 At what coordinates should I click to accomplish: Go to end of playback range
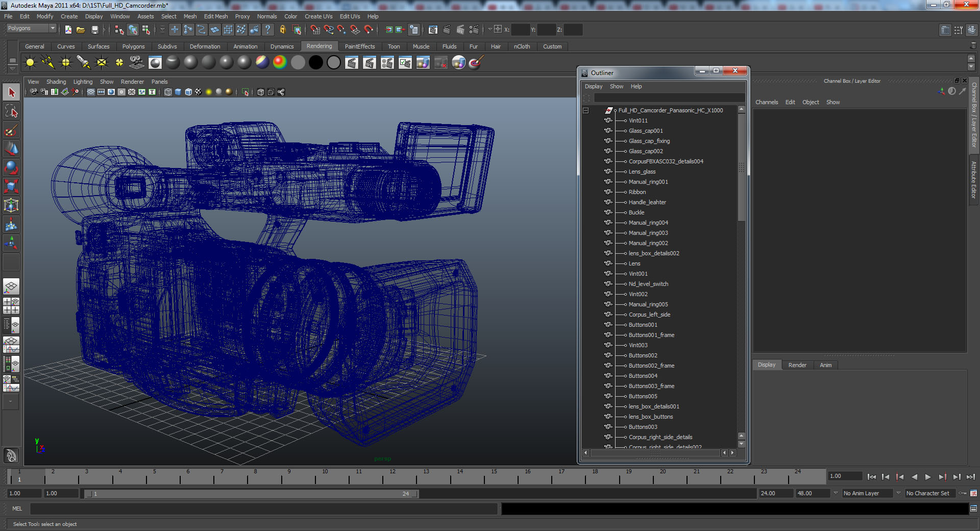coord(970,477)
